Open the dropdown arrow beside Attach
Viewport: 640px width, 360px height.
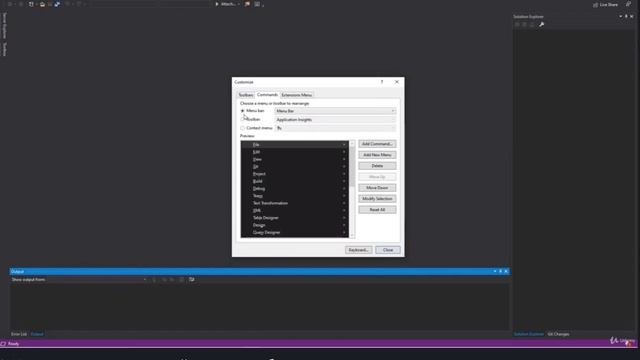239,4
